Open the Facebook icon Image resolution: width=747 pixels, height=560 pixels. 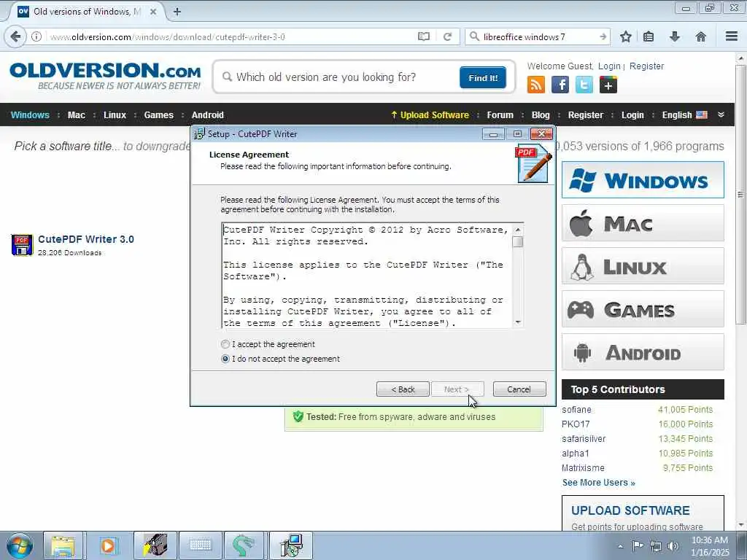(x=560, y=85)
